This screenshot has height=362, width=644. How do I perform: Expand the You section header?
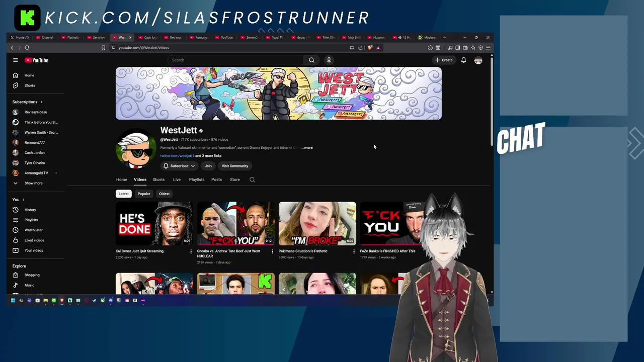pos(19,200)
